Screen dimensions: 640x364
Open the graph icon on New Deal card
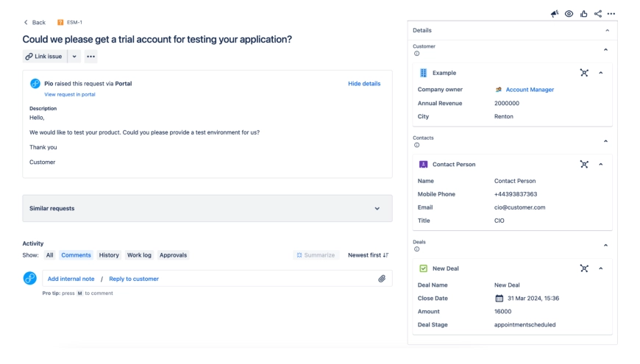pos(584,268)
